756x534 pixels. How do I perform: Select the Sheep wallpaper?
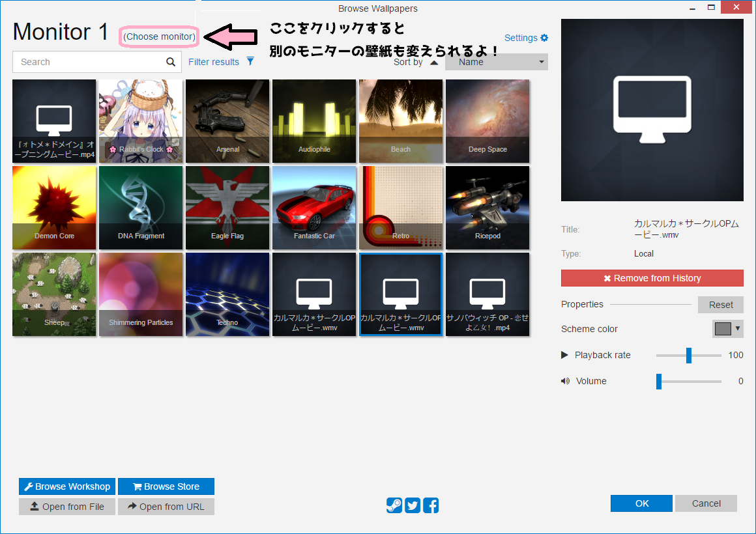pos(54,294)
